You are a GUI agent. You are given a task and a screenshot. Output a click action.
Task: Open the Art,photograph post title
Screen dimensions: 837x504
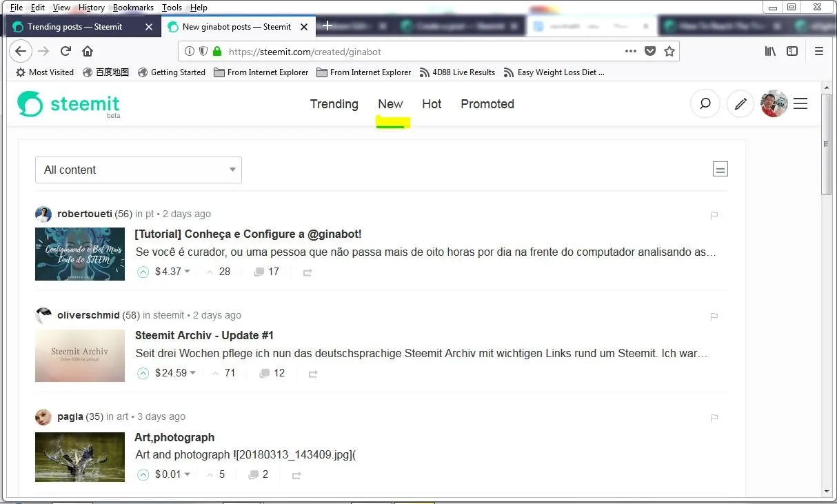pos(174,437)
